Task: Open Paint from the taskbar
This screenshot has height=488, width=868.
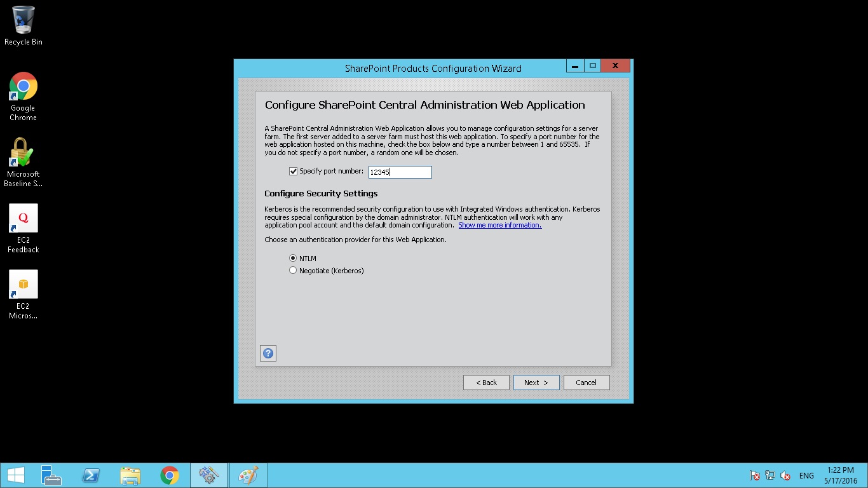Action: [x=248, y=475]
